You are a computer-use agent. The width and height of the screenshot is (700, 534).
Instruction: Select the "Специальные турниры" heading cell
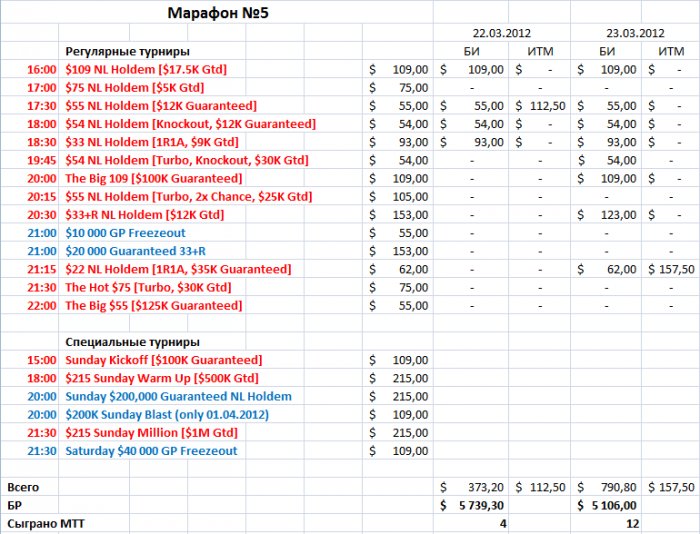[133, 342]
